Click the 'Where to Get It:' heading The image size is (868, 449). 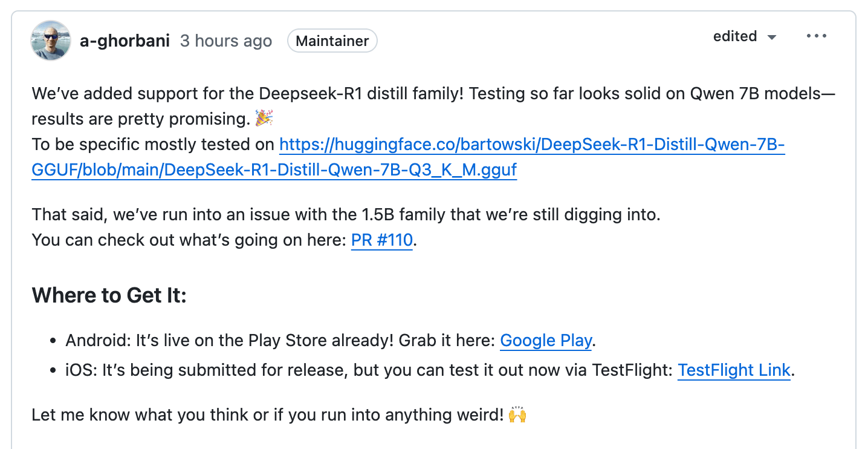pyautogui.click(x=109, y=296)
